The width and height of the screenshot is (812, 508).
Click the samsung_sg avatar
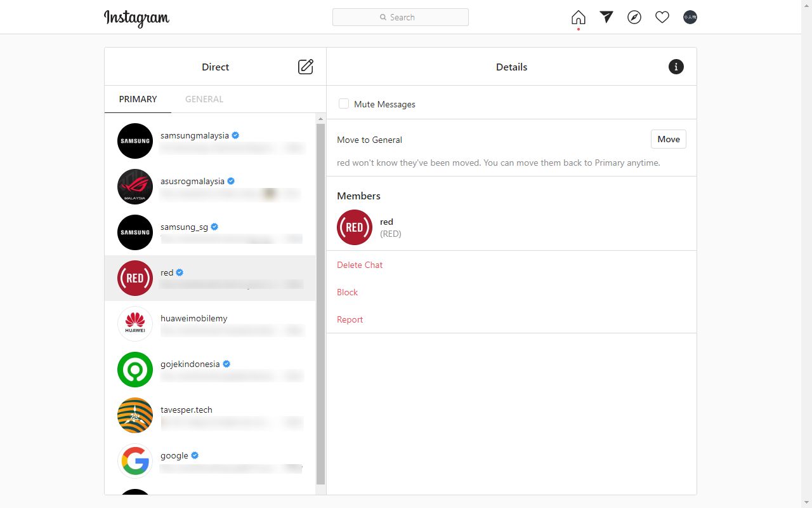[x=135, y=232]
